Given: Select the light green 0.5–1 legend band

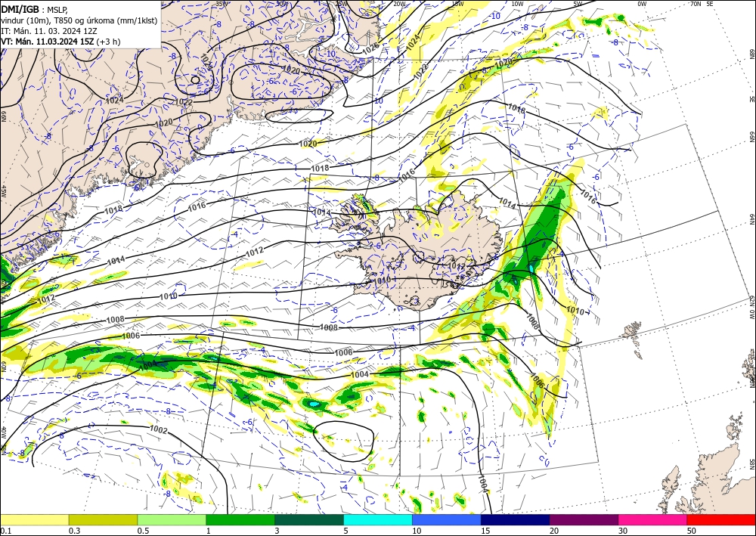Looking at the screenshot, I should tap(172, 519).
